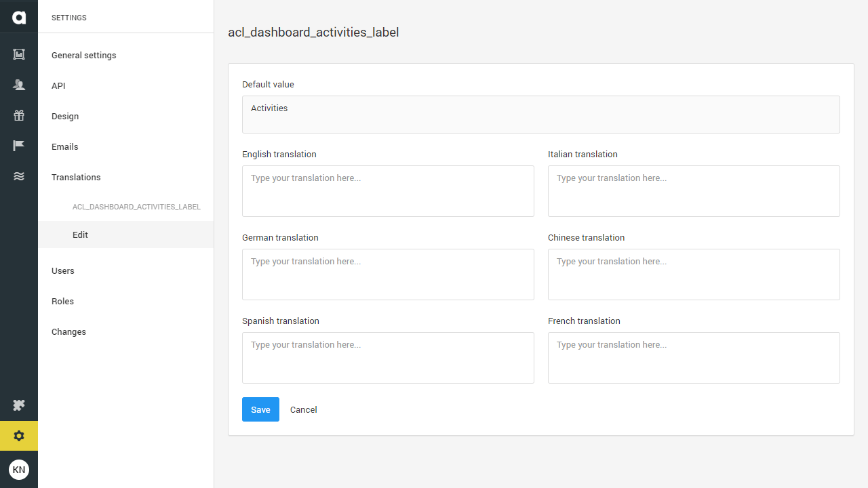Screen dimensions: 868x488
Task: Focus the Italian translation text box
Action: click(x=694, y=191)
